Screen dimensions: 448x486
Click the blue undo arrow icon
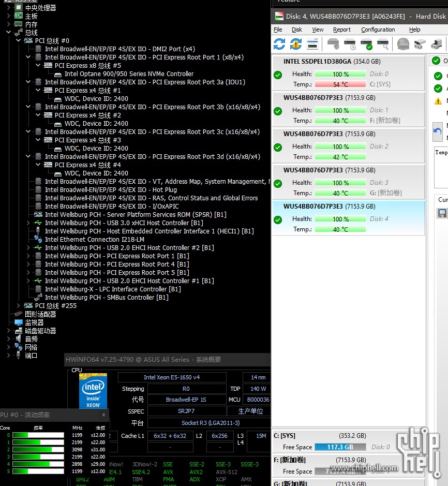coord(438,131)
